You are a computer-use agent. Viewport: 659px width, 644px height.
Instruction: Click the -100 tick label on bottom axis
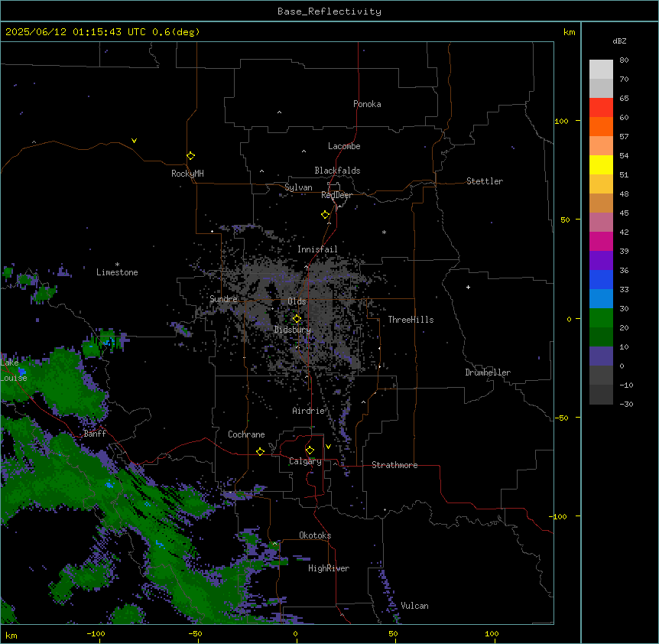(96, 634)
